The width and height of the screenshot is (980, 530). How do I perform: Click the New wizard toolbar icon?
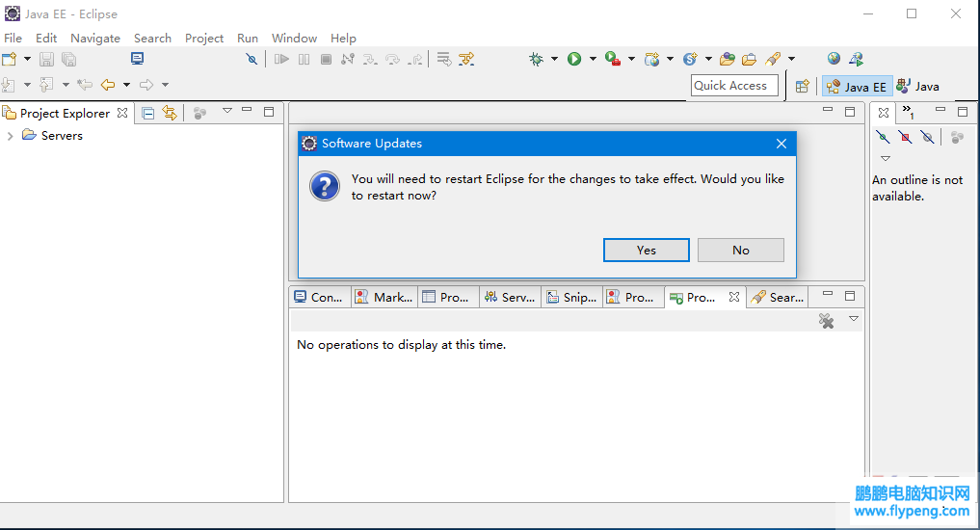(10, 60)
